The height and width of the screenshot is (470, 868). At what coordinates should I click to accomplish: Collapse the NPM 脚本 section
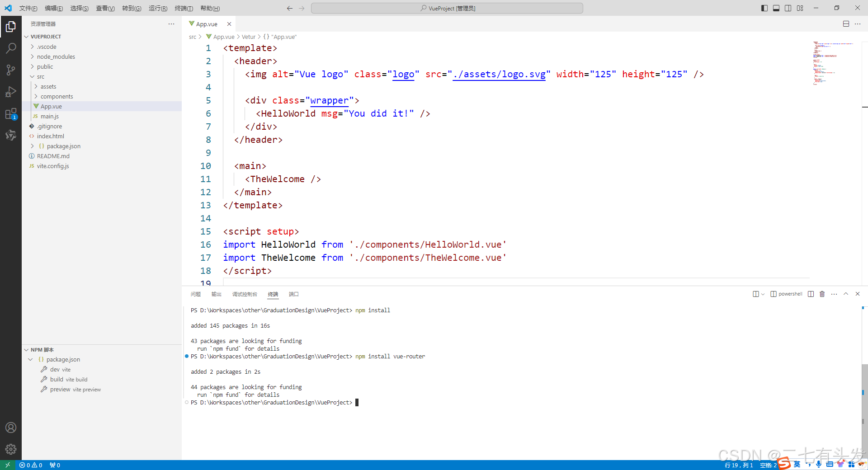pos(102,350)
